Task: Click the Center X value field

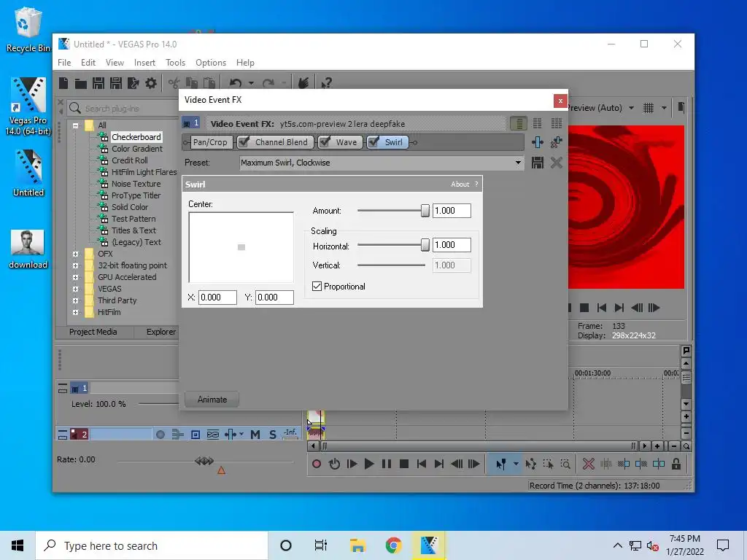Action: (217, 297)
